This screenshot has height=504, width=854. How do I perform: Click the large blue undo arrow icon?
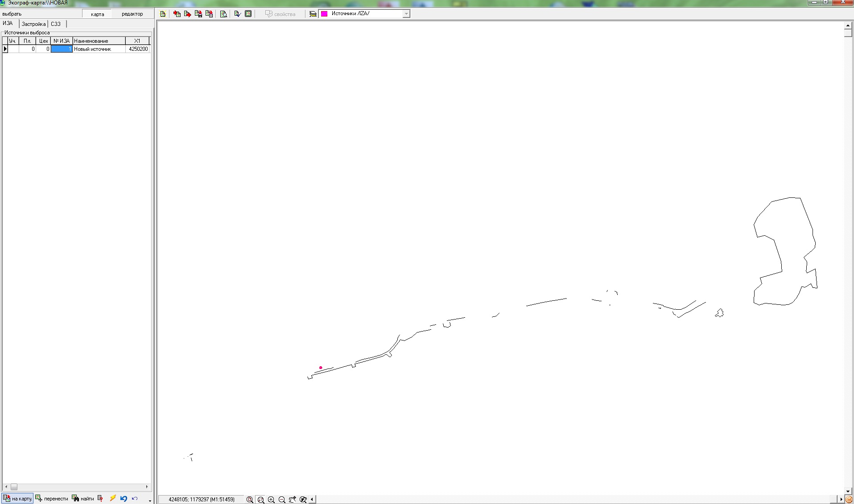[x=124, y=499]
